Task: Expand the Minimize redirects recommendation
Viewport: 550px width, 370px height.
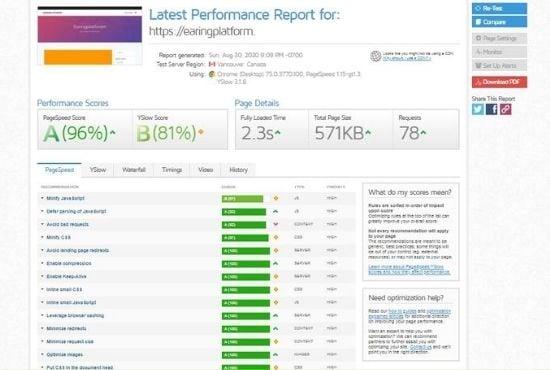Action: point(66,329)
